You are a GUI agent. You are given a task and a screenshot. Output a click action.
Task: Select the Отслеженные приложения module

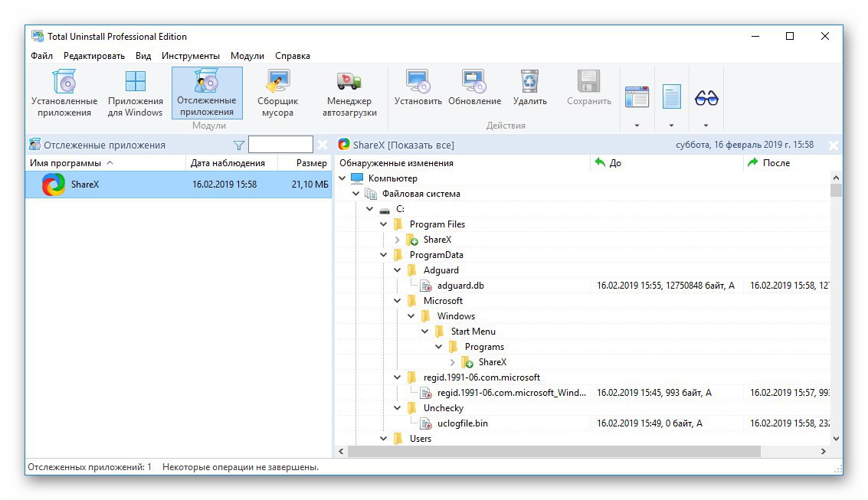pos(207,93)
